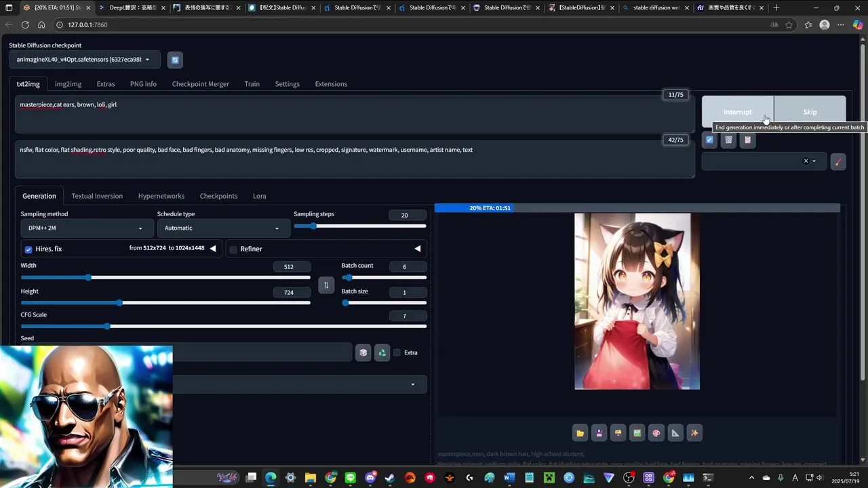868x488 pixels.
Task: Apply selected styles clipboard icon
Action: click(x=747, y=140)
